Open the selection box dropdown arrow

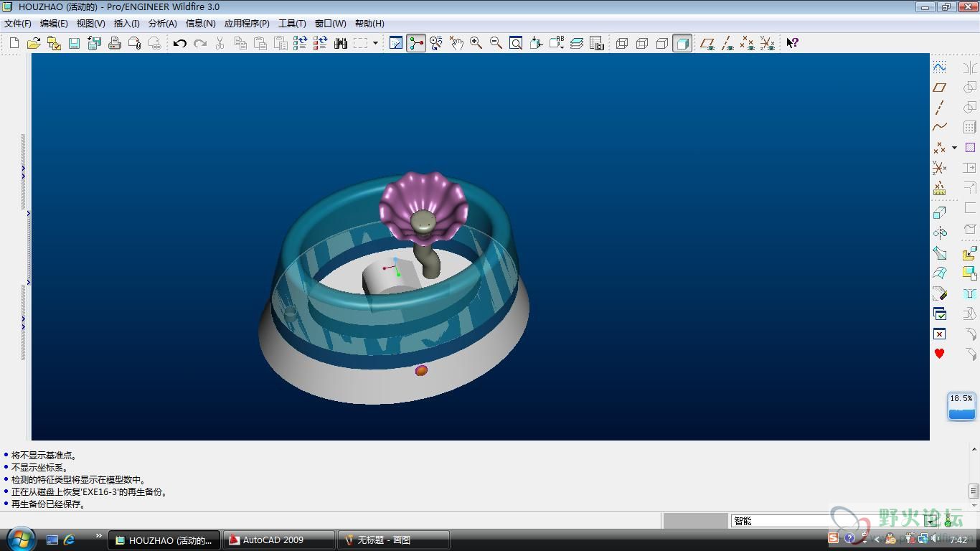pos(375,43)
